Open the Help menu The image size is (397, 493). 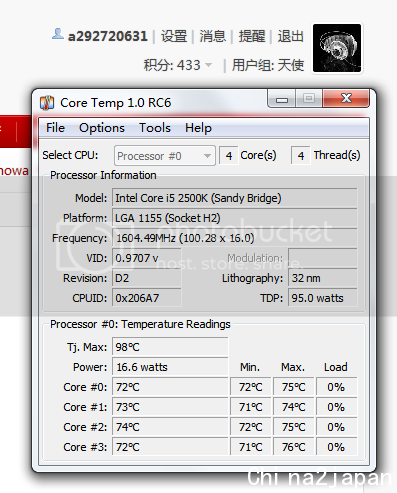click(198, 128)
